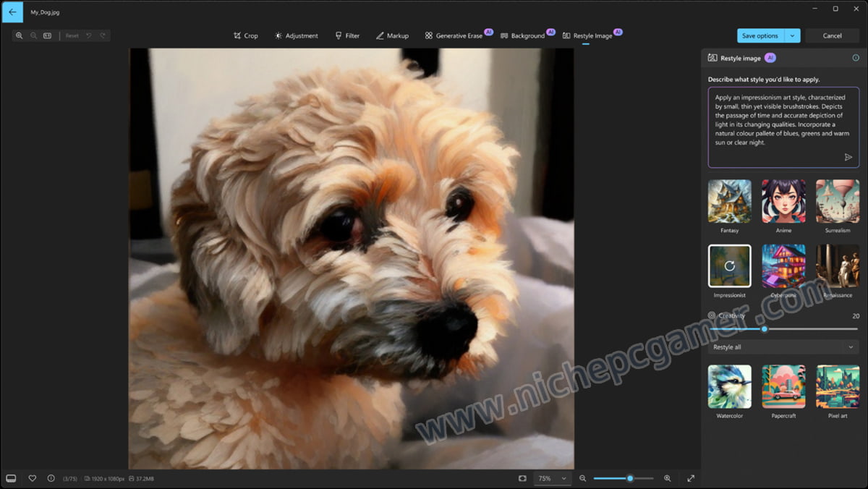The width and height of the screenshot is (868, 489).
Task: Mark the photo as favorite with heart
Action: coord(32,478)
